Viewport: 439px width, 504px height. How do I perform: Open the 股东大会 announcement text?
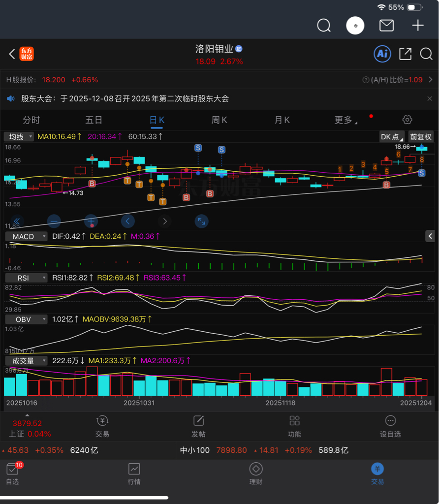pos(125,98)
